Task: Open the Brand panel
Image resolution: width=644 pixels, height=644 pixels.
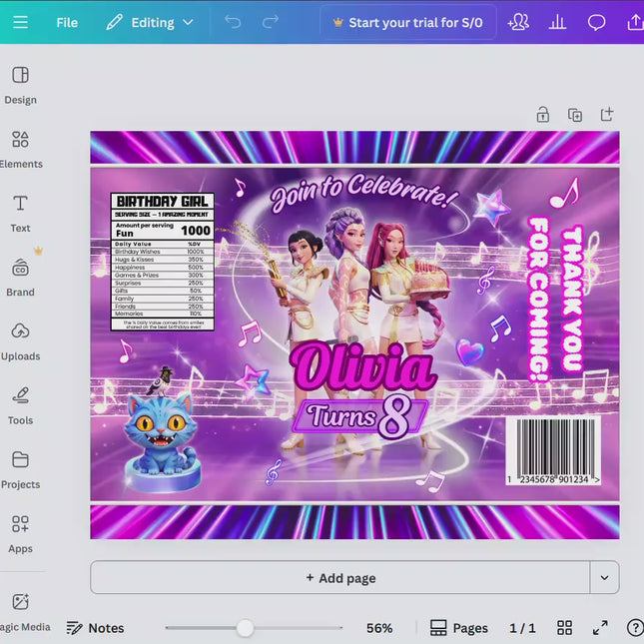Action: pyautogui.click(x=20, y=278)
